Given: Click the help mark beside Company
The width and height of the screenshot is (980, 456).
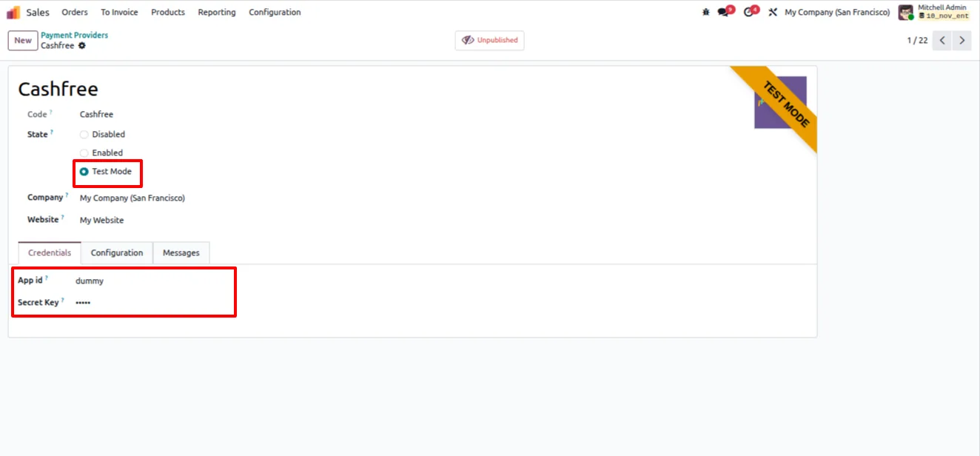Looking at the screenshot, I should pyautogui.click(x=67, y=195).
